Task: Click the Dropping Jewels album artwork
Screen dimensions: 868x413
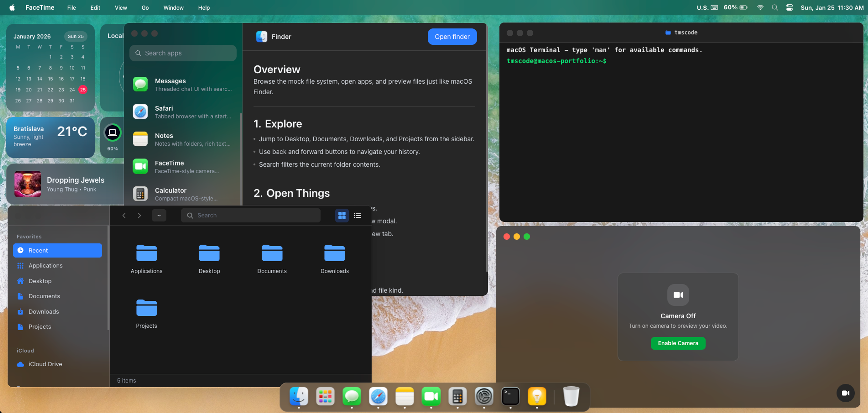Action: pos(27,184)
